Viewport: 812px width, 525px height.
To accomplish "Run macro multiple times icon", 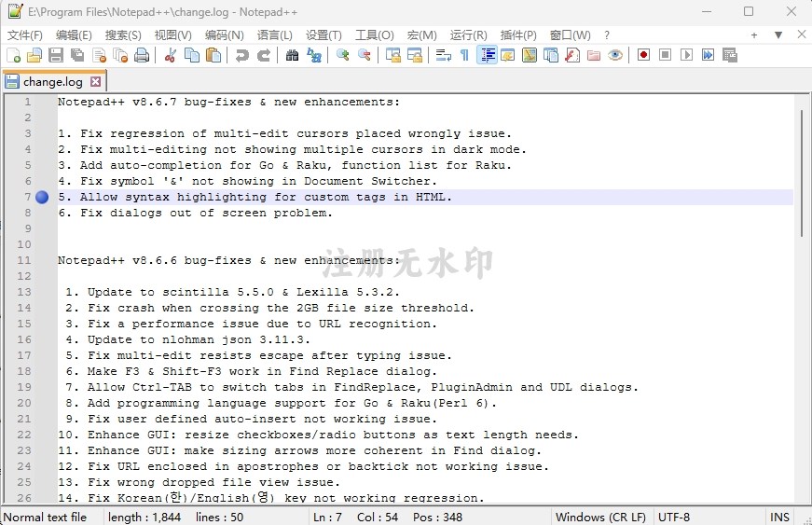I will (x=708, y=55).
